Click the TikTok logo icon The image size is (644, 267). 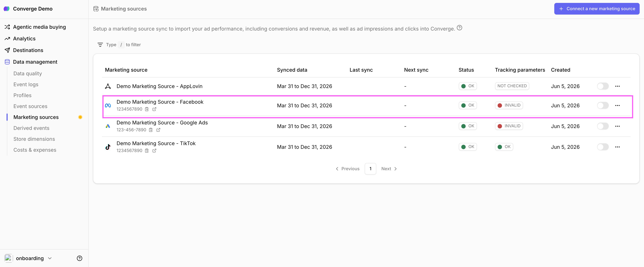pos(108,147)
